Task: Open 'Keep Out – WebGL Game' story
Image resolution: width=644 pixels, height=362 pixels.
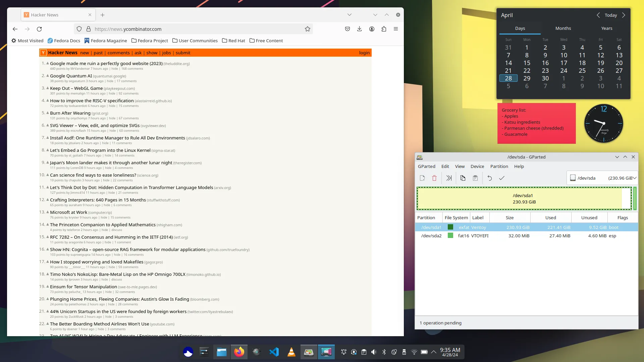Action: (76, 88)
